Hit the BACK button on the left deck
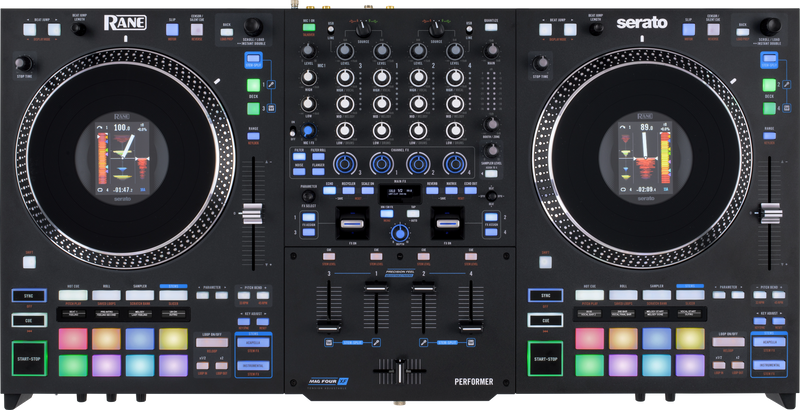 [227, 32]
